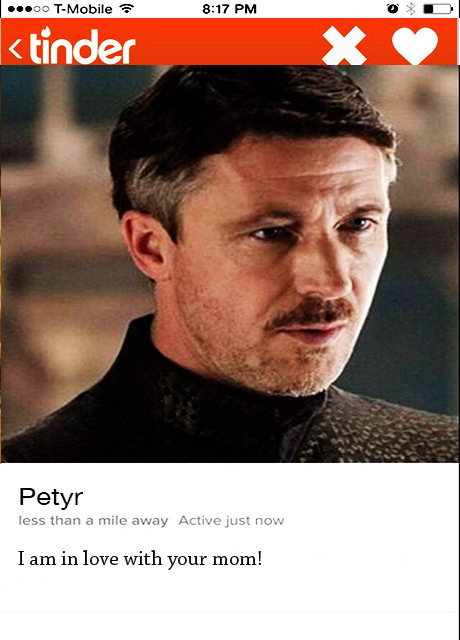Go back using the left chevron
This screenshot has width=460, height=640.
(x=16, y=49)
